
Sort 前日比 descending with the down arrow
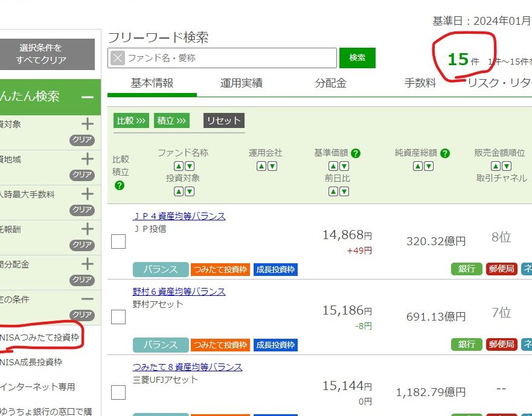point(344,191)
